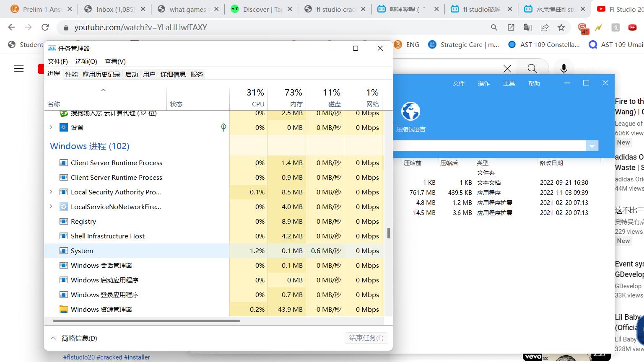Screen dimensions: 644x362
Task: Open the 选项(O) menu in Task Manager
Action: 86,61
